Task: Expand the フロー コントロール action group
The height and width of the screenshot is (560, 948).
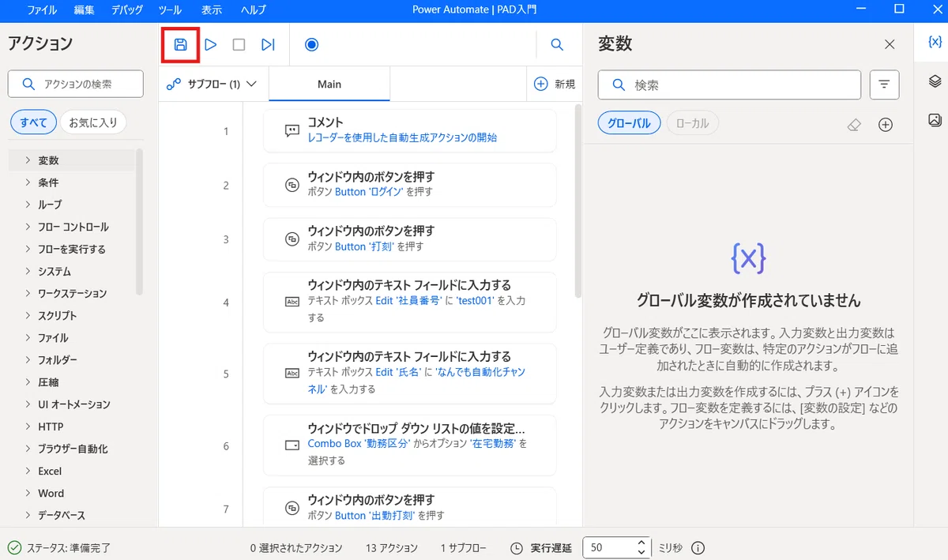Action: click(28, 227)
